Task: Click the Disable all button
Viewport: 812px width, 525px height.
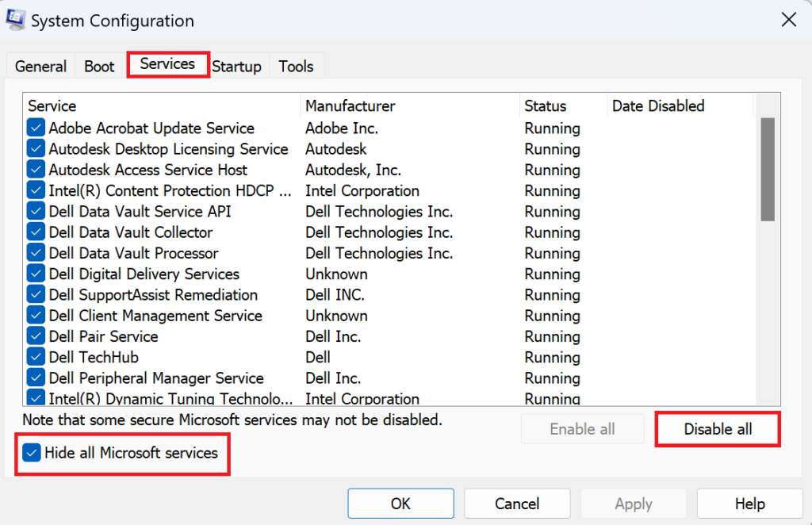Action: (x=718, y=429)
